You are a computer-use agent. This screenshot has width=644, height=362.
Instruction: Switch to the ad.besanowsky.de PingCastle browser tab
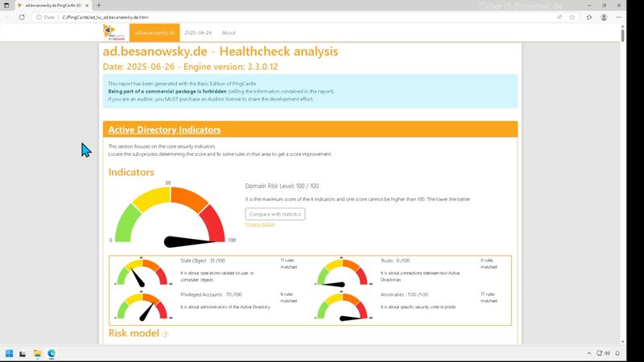52,6
